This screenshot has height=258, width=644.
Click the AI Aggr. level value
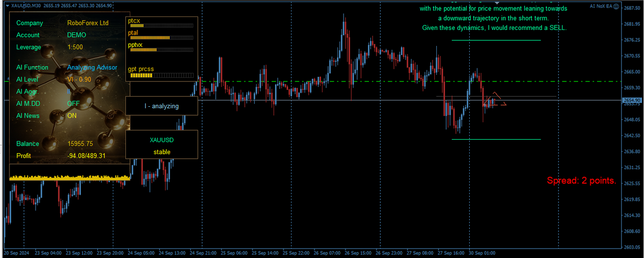pyautogui.click(x=68, y=91)
